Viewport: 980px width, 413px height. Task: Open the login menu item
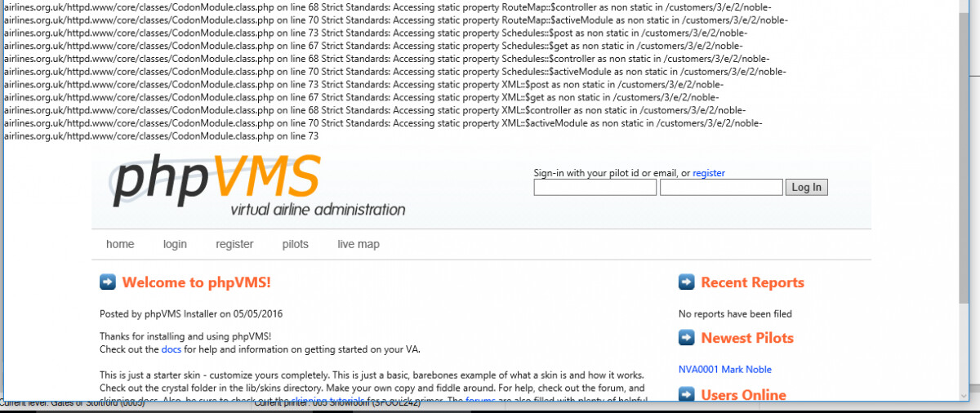coord(175,244)
